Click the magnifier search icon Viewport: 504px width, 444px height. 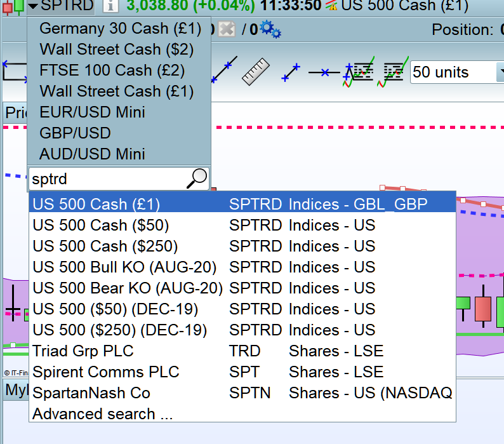(197, 178)
